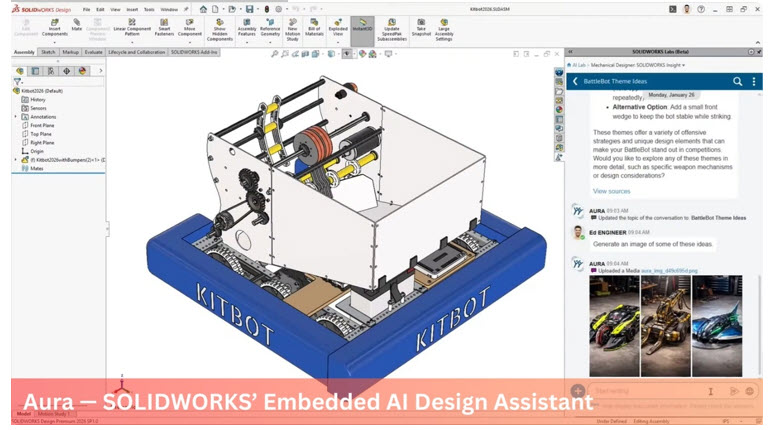770x430 pixels.
Task: Open the DimXpertManager tab icon
Action: tap(66, 71)
